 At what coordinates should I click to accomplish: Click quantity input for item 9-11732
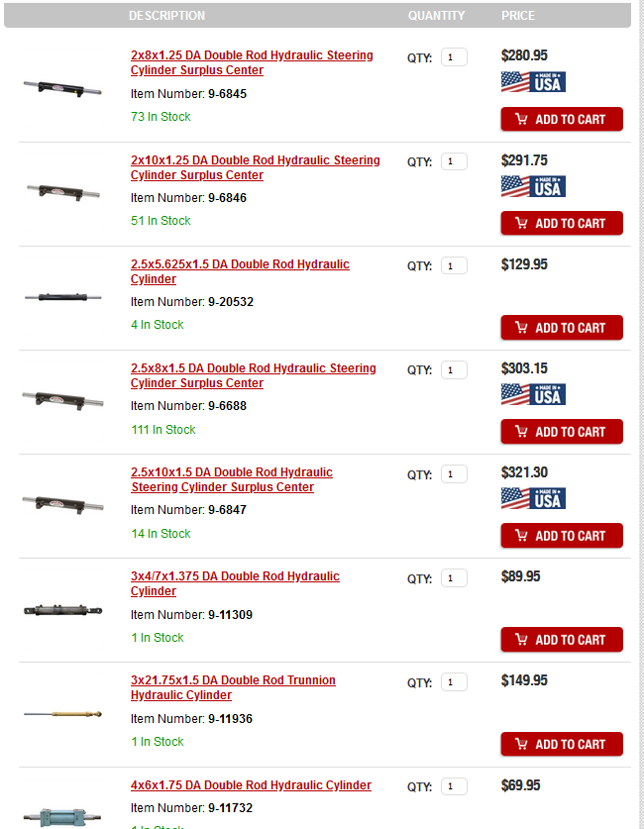[x=454, y=786]
